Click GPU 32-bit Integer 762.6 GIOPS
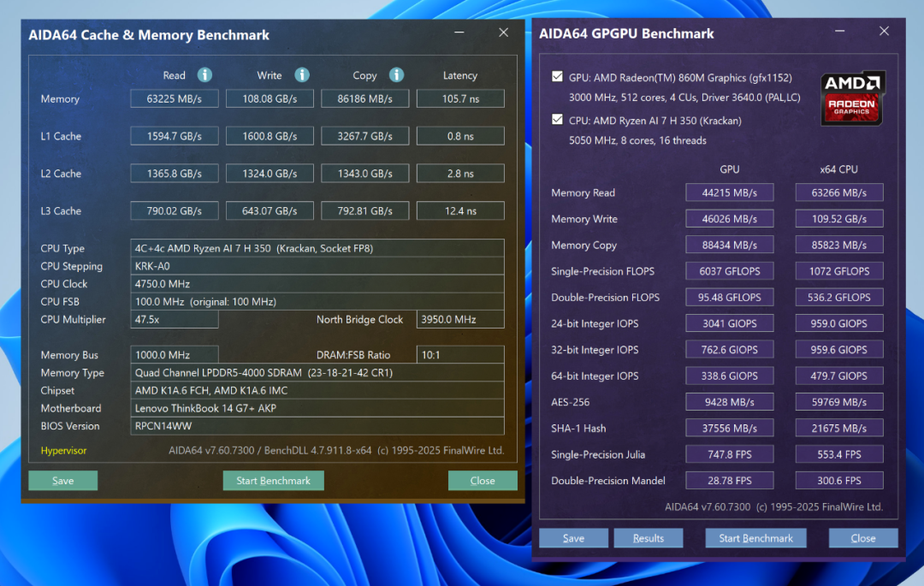 (x=730, y=350)
